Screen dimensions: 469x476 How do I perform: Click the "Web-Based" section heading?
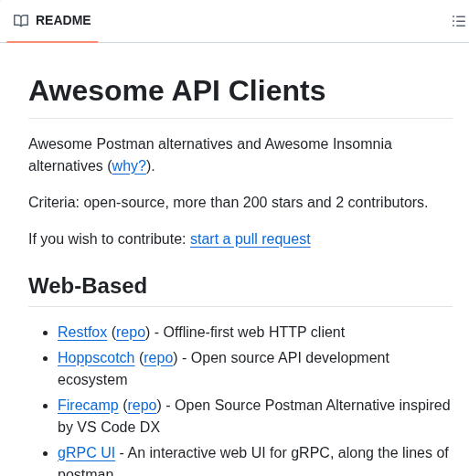[x=88, y=286]
